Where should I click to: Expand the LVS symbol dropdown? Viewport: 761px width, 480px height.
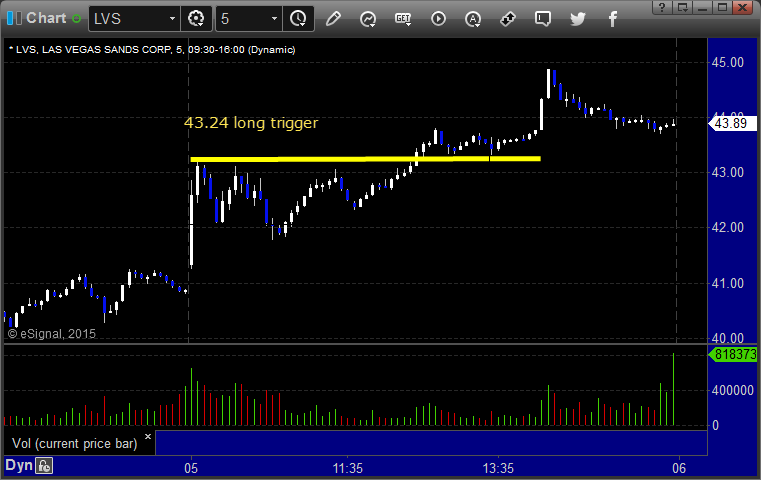point(172,19)
